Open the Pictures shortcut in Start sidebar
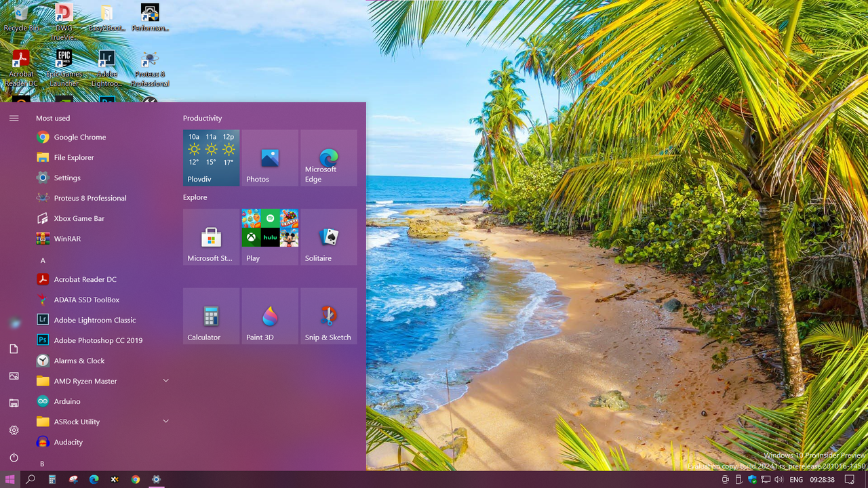 14,375
